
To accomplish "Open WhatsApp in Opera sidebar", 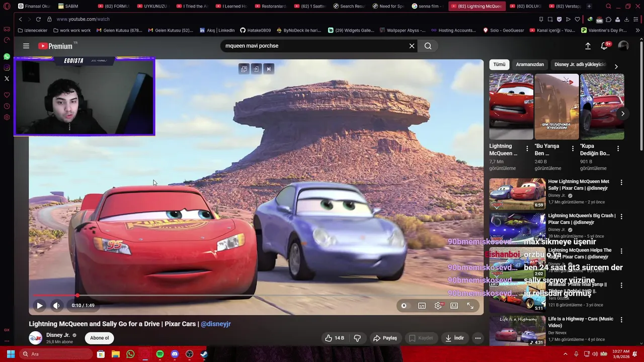I will [x=7, y=57].
